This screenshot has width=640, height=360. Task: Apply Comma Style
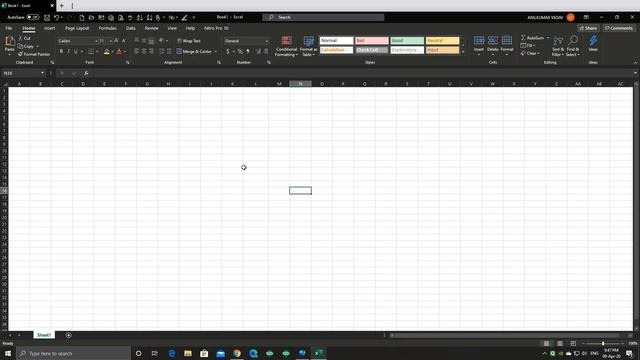(x=248, y=51)
